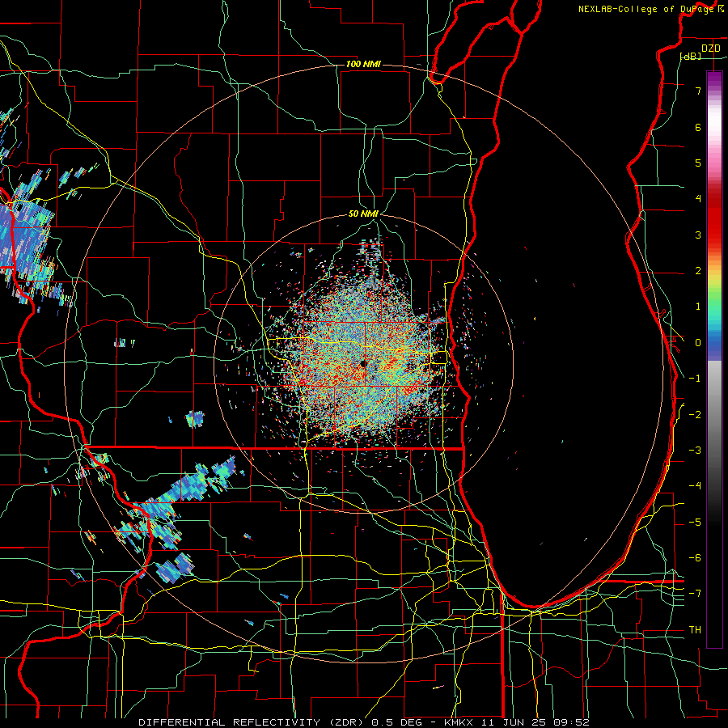Click the [dB] unit label

(691, 56)
